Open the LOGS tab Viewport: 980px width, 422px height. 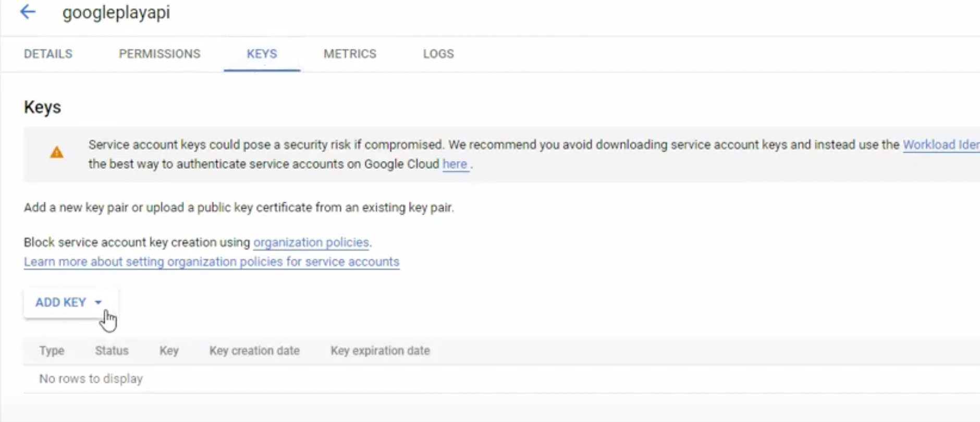click(438, 54)
